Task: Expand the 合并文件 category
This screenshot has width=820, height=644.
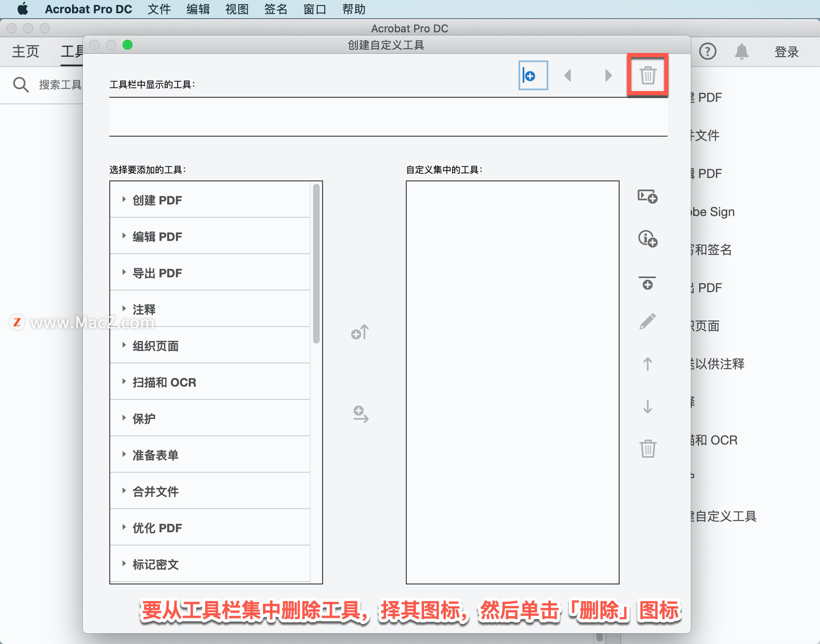Action: click(x=124, y=491)
